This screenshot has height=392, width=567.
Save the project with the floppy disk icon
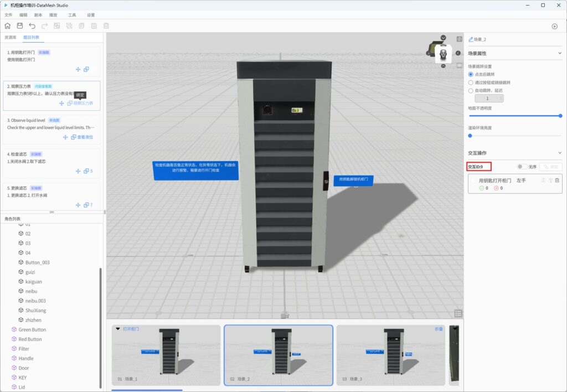point(20,26)
